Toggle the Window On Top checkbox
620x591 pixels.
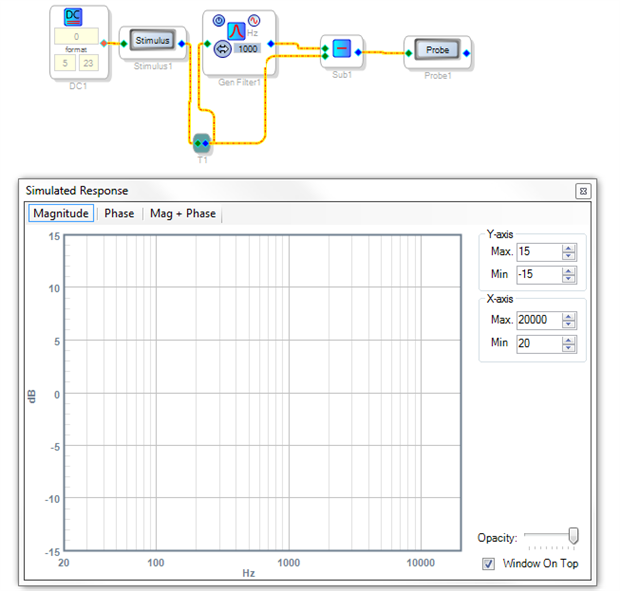488,564
